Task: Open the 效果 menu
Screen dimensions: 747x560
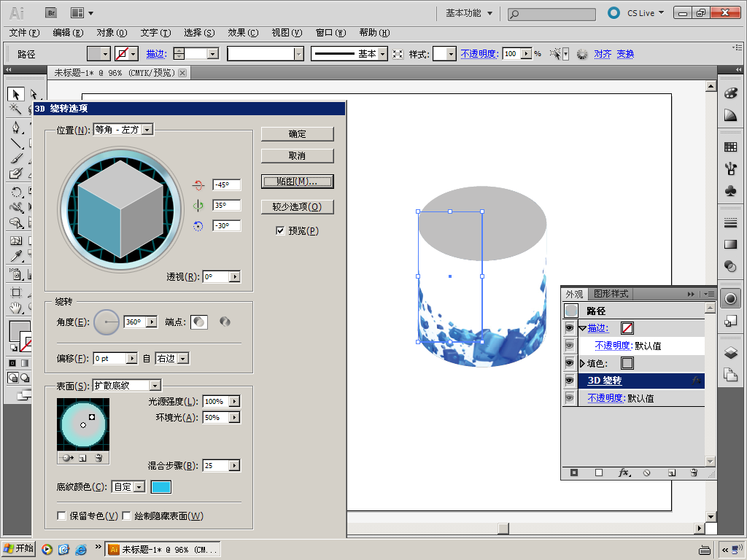Action: (x=242, y=33)
